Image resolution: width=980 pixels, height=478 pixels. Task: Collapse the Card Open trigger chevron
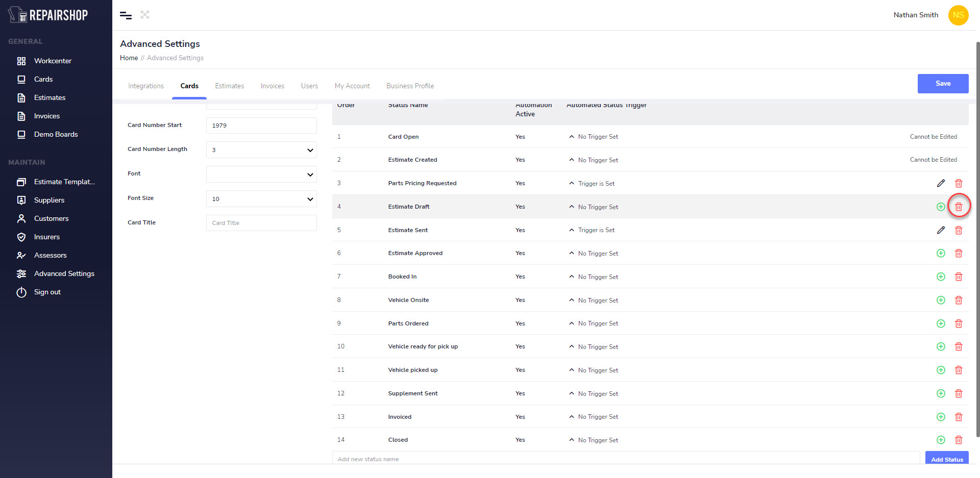point(572,137)
